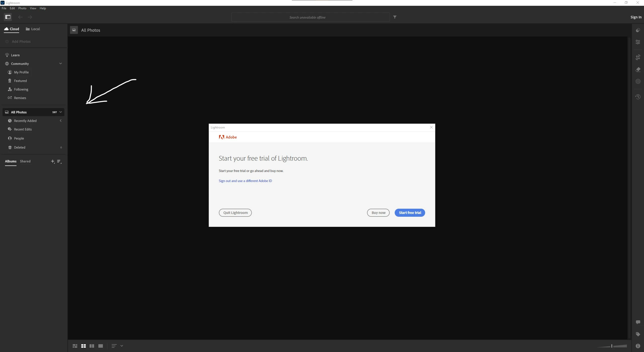Image resolution: width=644 pixels, height=352 pixels.
Task: Click the thumbnail size slider
Action: [612, 346]
